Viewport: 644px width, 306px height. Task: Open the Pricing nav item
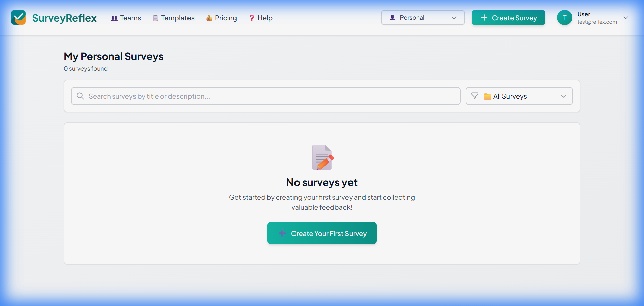pyautogui.click(x=226, y=18)
